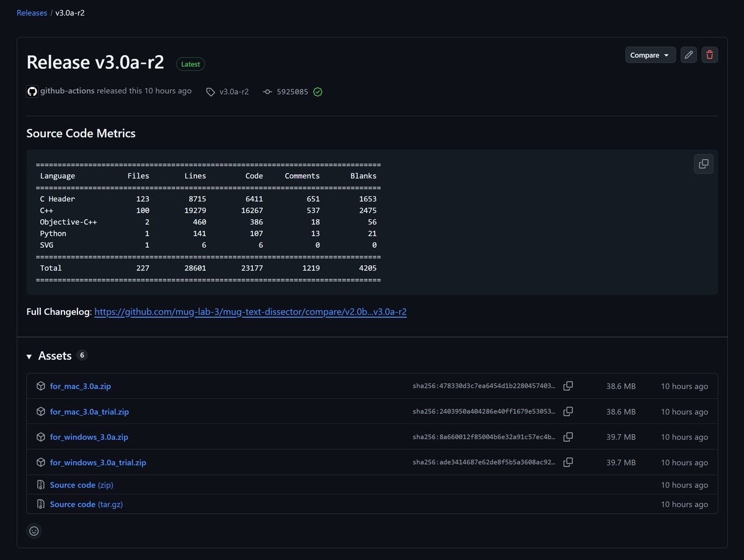This screenshot has height=560, width=744.
Task: Select sha256:8a660012f85004b6e32a91c57ec4b hash text
Action: (484, 437)
